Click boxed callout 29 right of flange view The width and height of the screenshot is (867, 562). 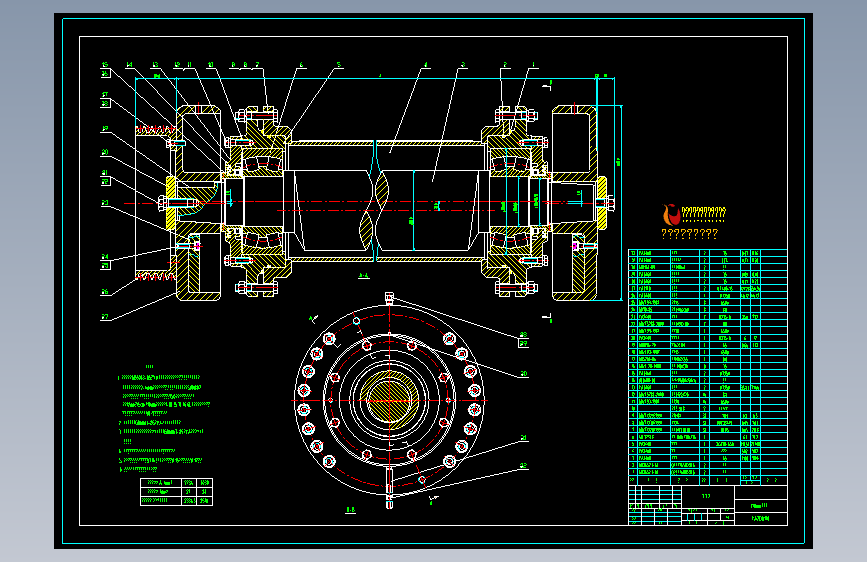pyautogui.click(x=523, y=344)
